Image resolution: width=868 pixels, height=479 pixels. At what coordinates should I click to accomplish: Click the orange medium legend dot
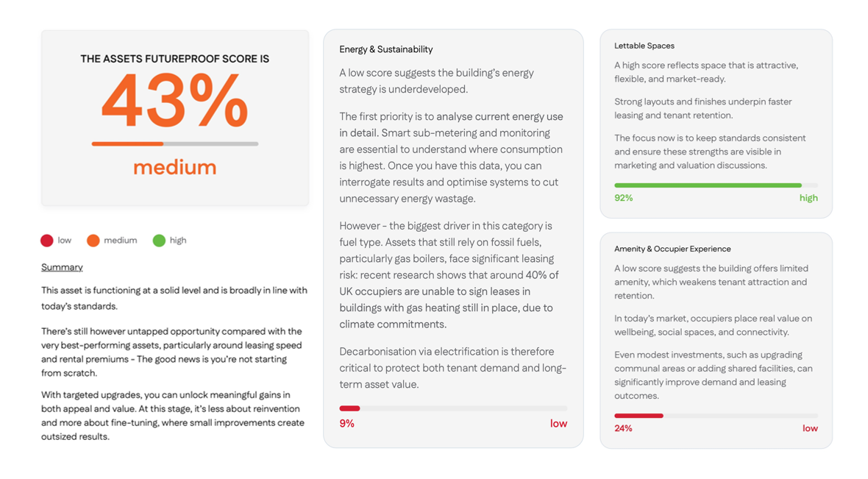tap(93, 241)
